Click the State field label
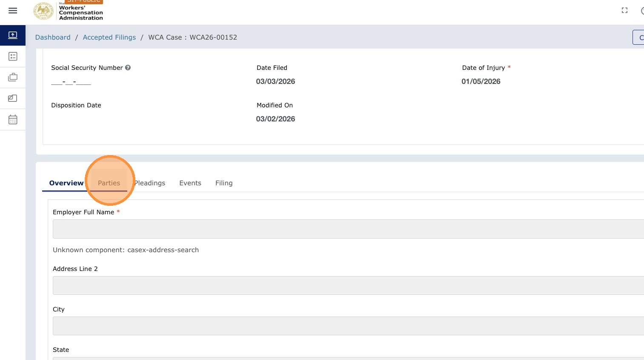The width and height of the screenshot is (644, 360). coord(61,350)
